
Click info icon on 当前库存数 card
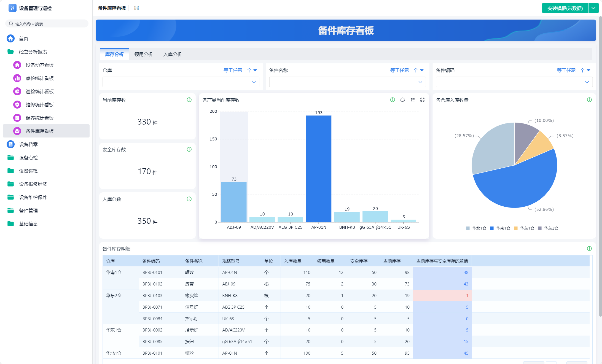189,100
